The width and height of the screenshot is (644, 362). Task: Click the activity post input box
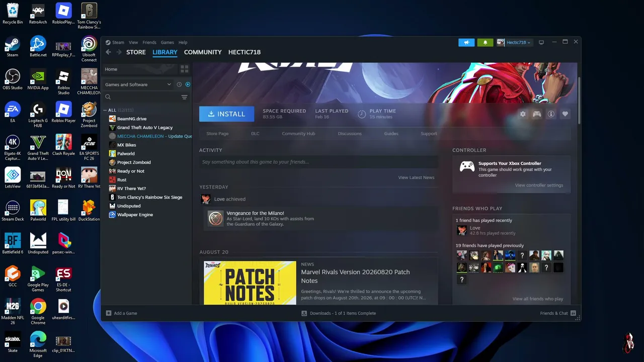tap(318, 162)
